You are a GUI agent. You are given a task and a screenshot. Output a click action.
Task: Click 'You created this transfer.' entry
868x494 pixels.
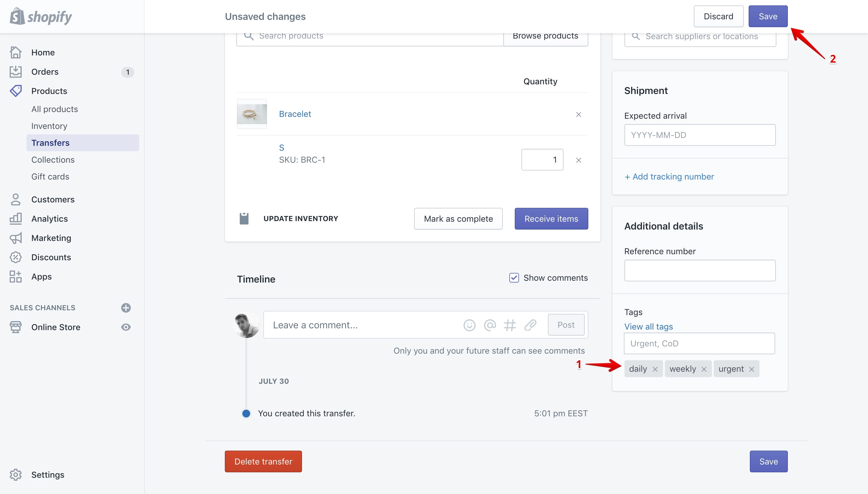click(x=306, y=414)
